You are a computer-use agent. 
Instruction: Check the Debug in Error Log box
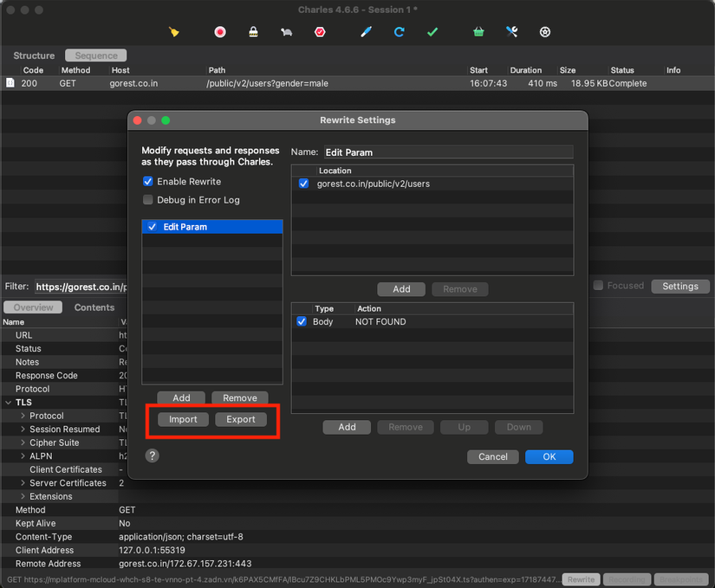click(x=148, y=200)
